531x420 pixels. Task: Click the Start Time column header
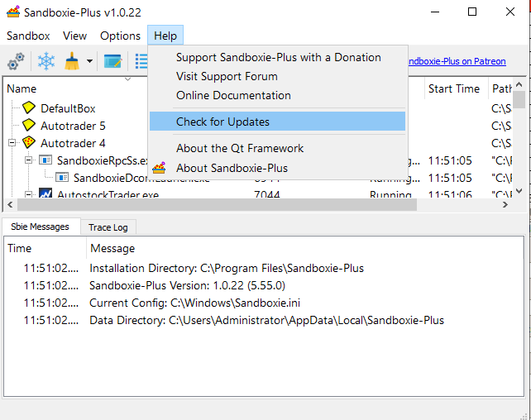coord(453,88)
